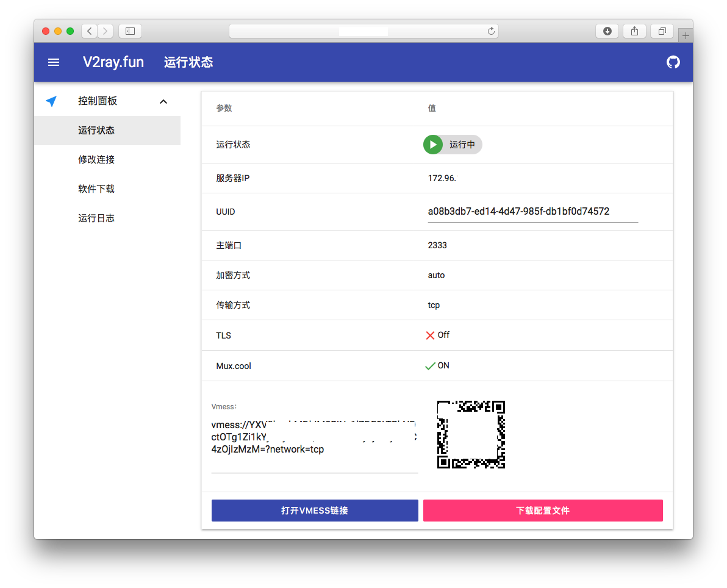This screenshot has width=727, height=588.
Task: Open 软件下载 in the sidebar
Action: coord(107,188)
